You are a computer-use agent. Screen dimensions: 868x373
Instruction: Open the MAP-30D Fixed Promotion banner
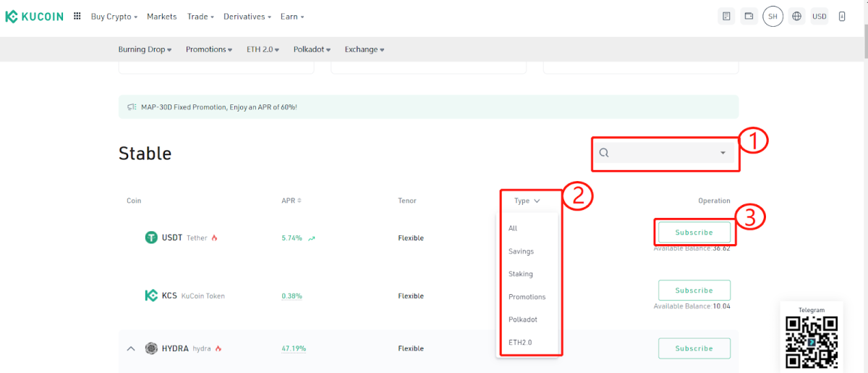tap(428, 106)
